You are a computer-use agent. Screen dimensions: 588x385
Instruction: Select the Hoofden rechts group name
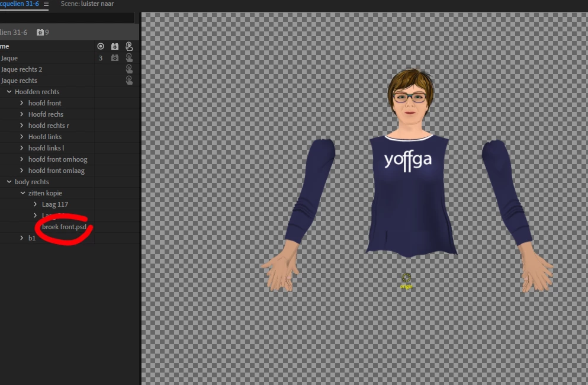point(37,92)
